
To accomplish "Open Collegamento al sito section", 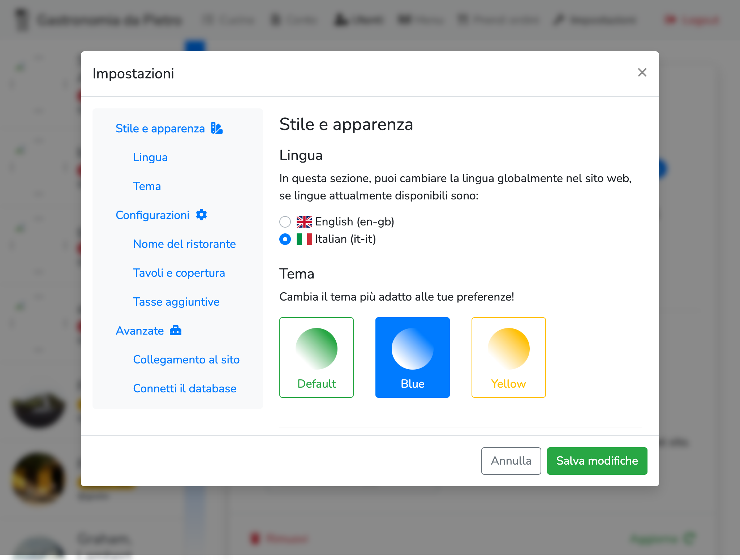I will (x=186, y=359).
